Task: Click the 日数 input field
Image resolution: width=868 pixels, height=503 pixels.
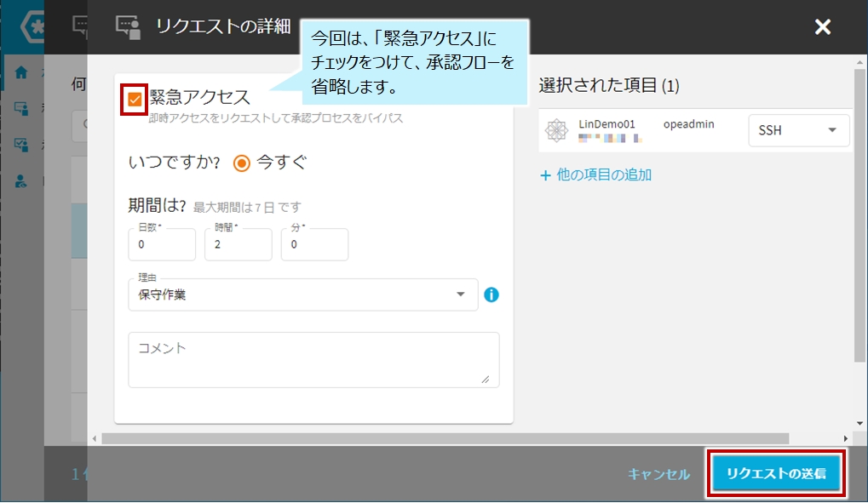Action: [x=162, y=244]
